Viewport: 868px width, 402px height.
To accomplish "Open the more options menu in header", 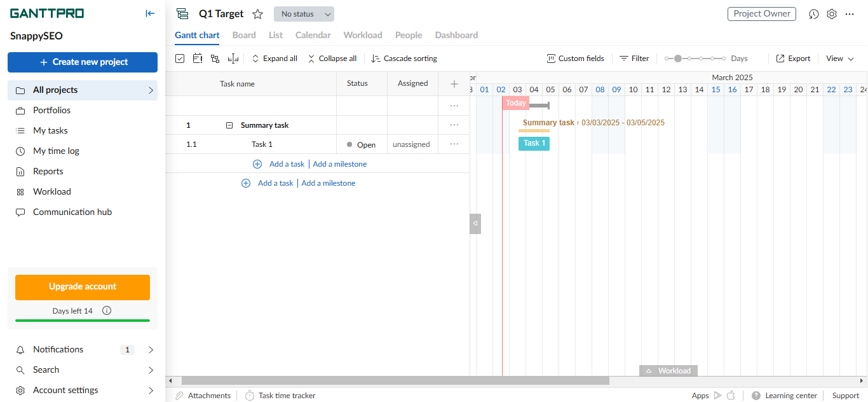I will click(850, 14).
